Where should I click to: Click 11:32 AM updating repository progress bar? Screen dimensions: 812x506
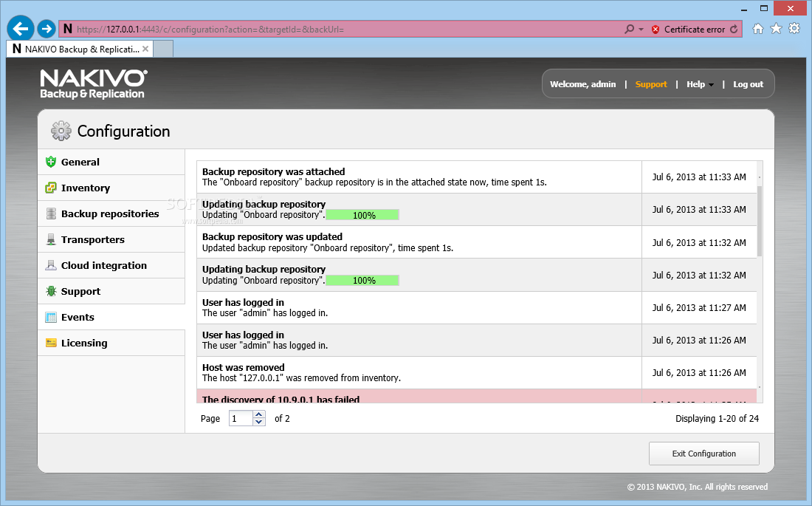362,280
